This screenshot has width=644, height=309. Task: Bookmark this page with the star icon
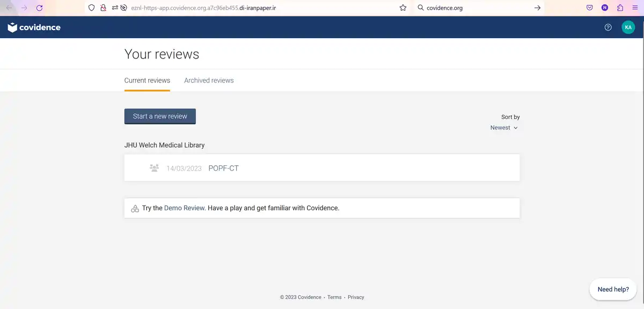403,8
